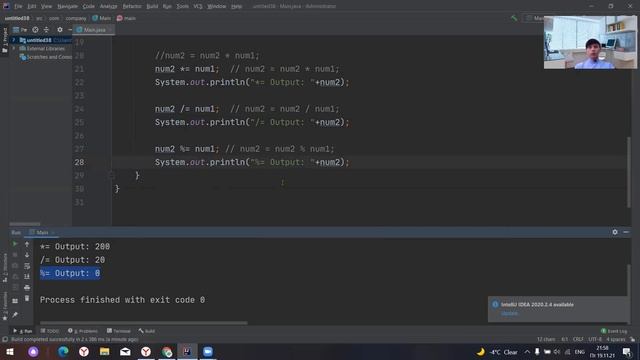Expand External Libraries node
This screenshot has width=640, height=360.
pyautogui.click(x=13, y=49)
